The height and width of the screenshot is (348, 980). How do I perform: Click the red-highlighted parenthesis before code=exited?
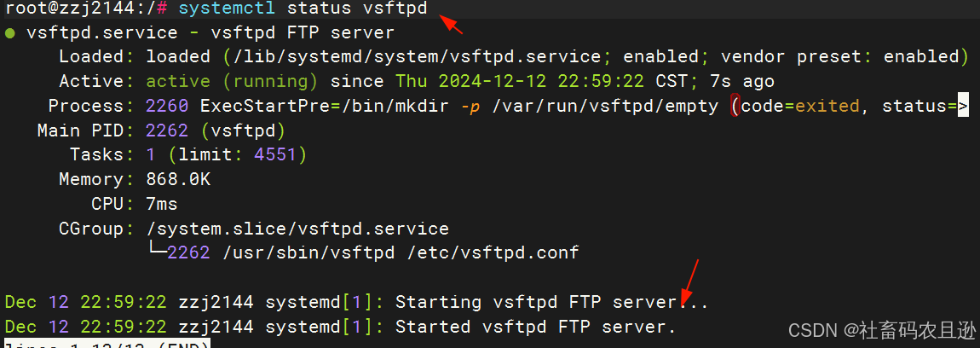click(x=735, y=107)
